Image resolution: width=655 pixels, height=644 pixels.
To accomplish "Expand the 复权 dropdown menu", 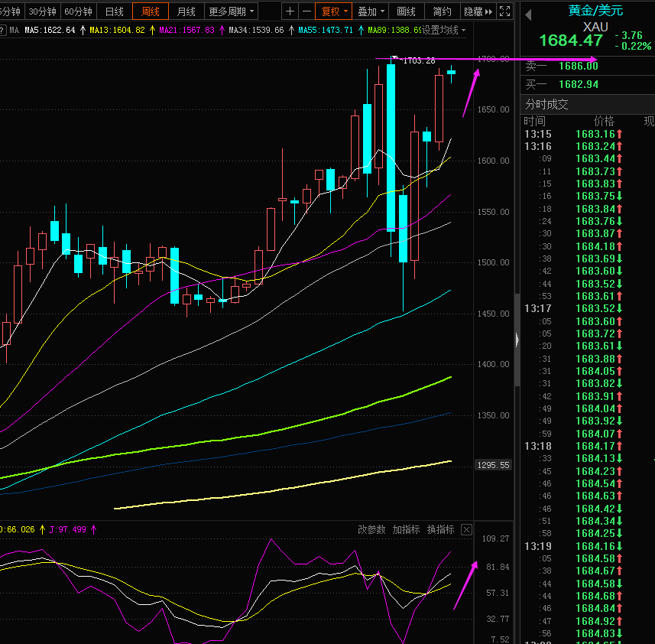I will pyautogui.click(x=335, y=11).
